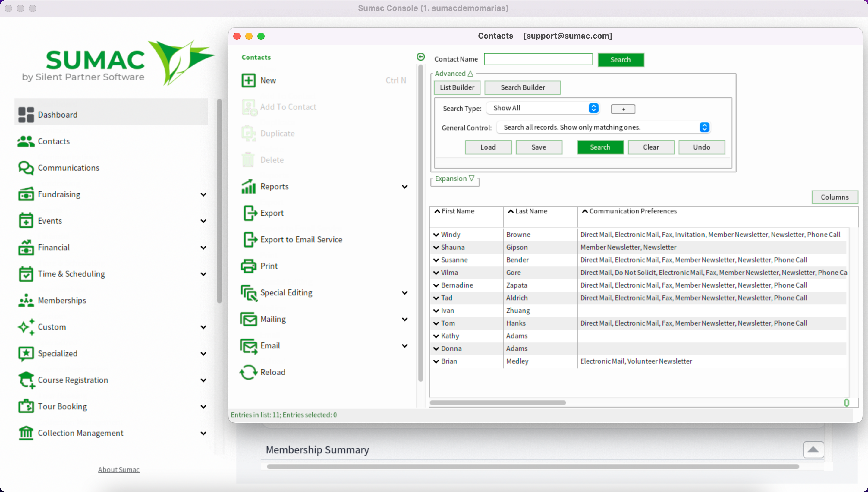Select the Tour Booking briefcase icon

click(x=26, y=406)
